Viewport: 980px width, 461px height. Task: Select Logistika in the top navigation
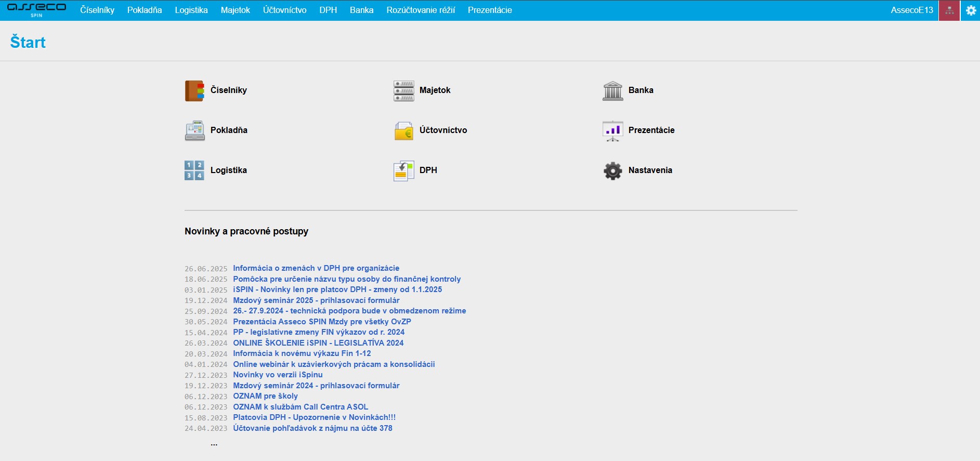tap(191, 10)
